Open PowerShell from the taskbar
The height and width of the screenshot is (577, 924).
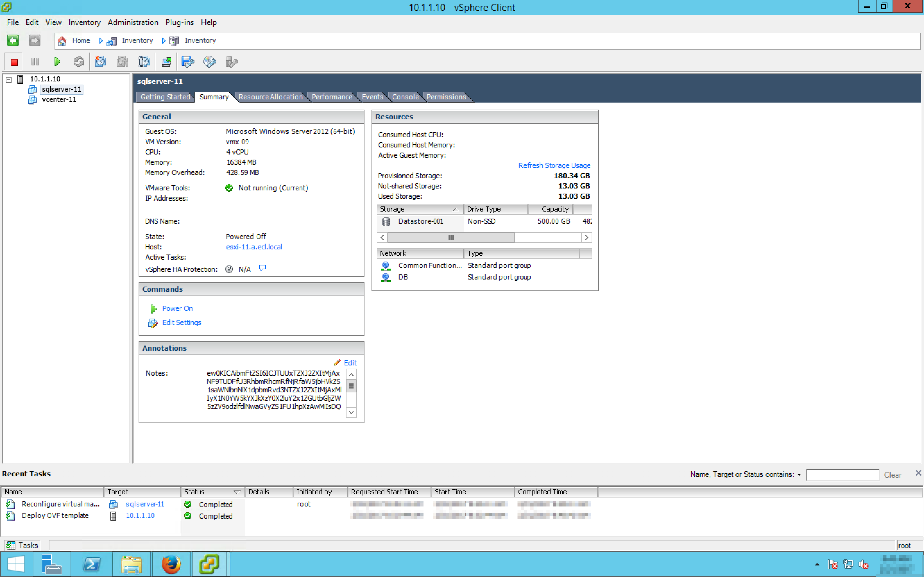click(92, 564)
